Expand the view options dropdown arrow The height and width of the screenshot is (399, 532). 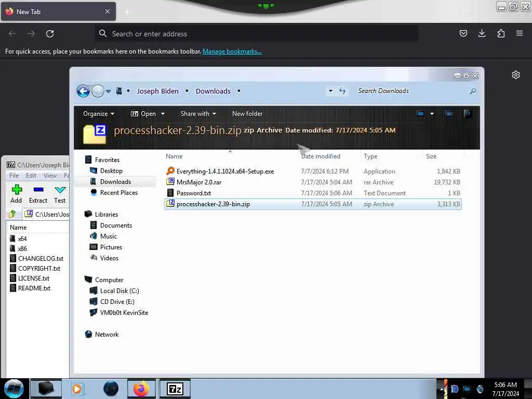tap(432, 114)
